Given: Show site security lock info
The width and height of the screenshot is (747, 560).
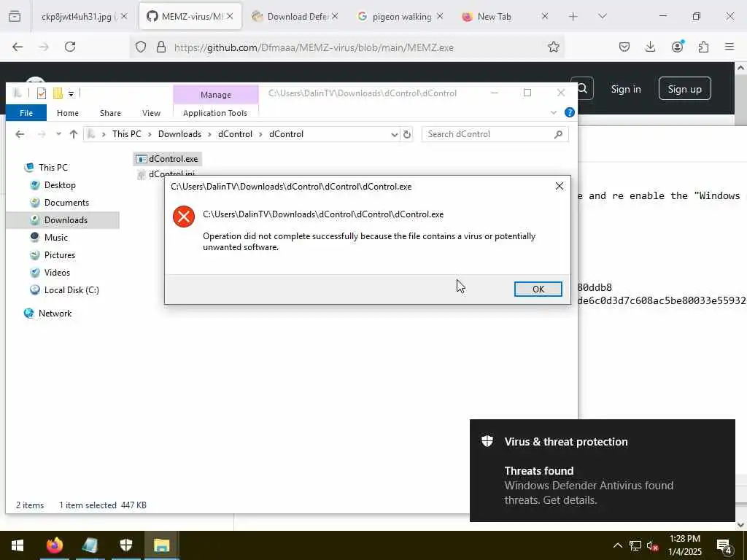Looking at the screenshot, I should pyautogui.click(x=161, y=47).
